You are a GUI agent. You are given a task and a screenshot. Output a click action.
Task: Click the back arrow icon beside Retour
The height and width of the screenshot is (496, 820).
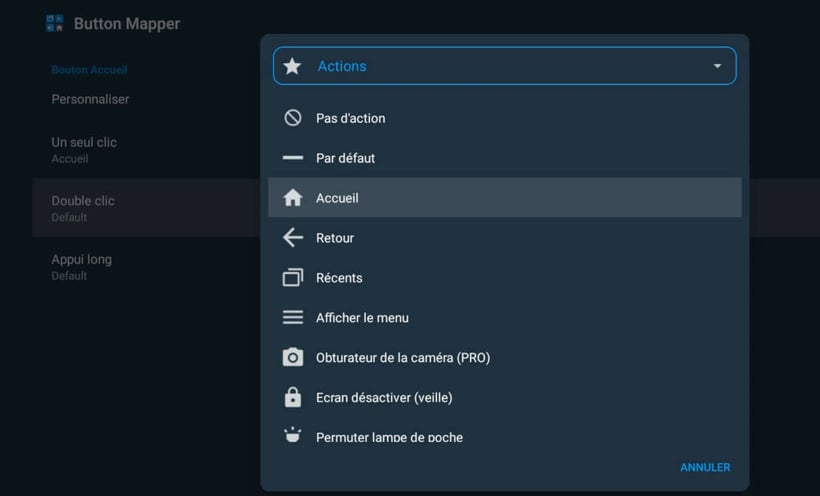(293, 238)
